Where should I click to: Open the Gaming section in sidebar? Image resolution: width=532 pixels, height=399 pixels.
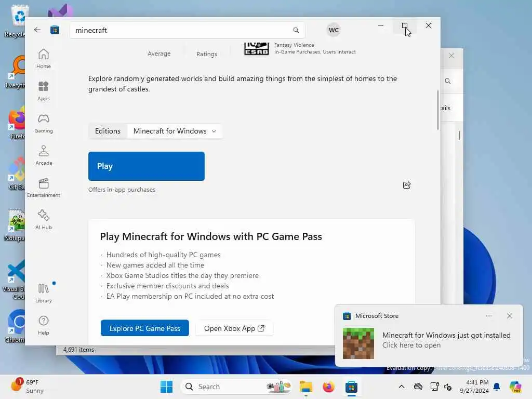(44, 123)
